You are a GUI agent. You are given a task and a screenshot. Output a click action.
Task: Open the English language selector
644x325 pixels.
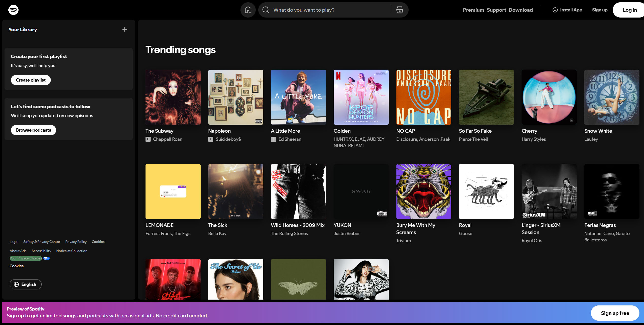pos(26,284)
